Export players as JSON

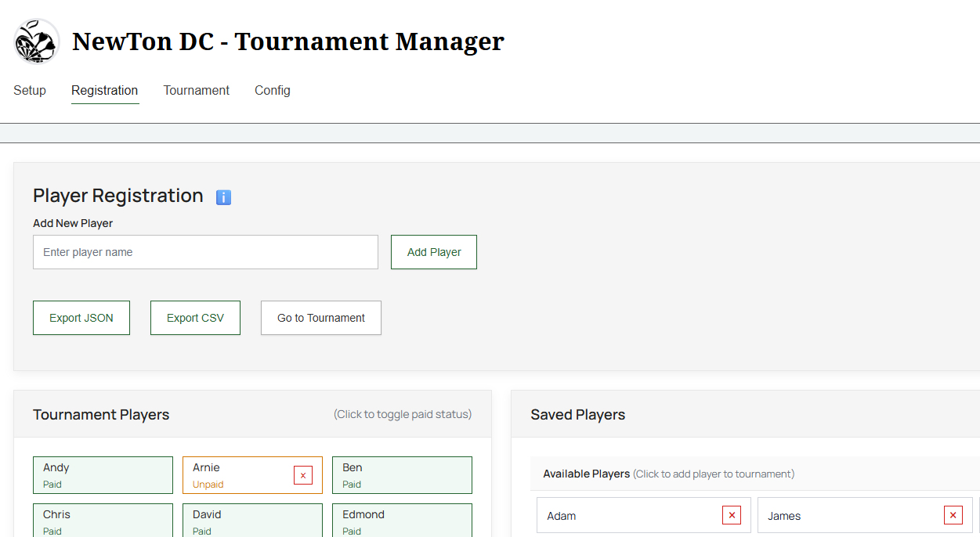pyautogui.click(x=81, y=317)
